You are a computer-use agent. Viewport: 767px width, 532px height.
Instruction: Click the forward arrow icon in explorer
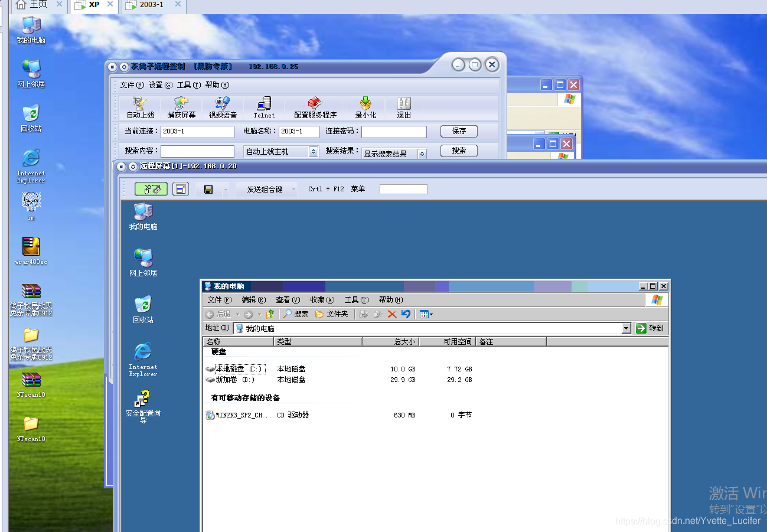249,314
